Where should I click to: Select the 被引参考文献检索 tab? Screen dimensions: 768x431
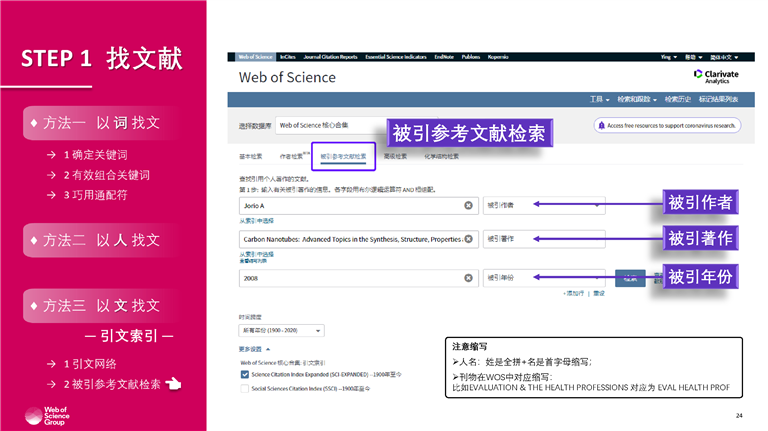[x=343, y=157]
